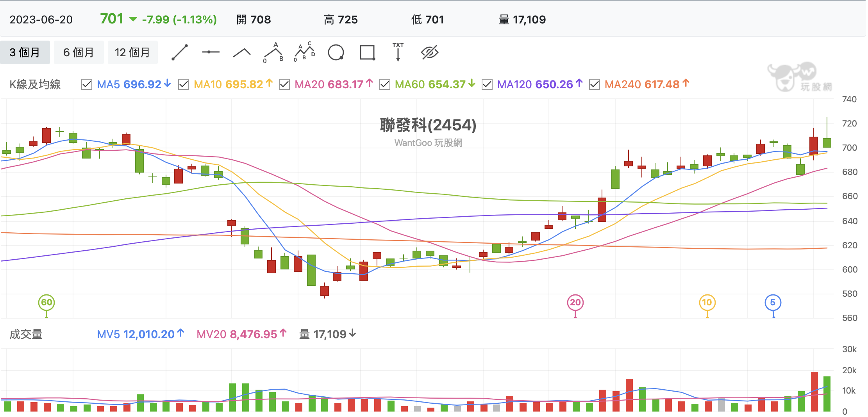Click the K線及均線 panel label
The image size is (868, 417).
[x=35, y=84]
